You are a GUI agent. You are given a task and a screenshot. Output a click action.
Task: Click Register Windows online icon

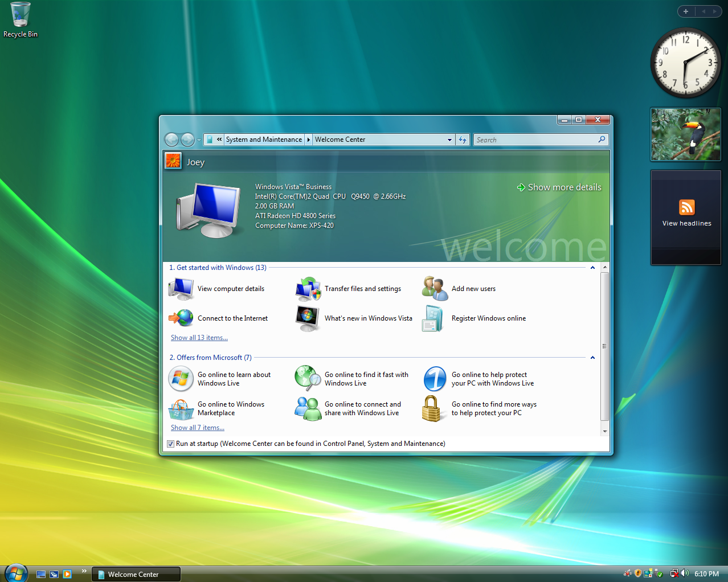coord(432,318)
